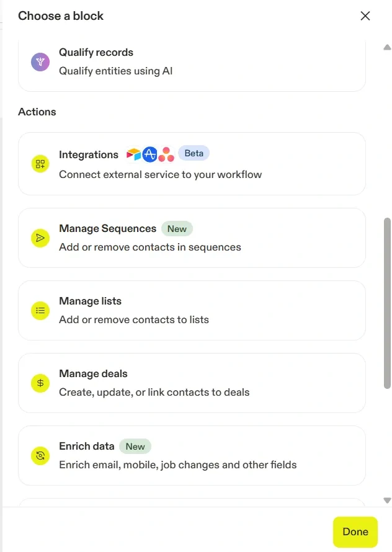Select the Manage lists block title
392x552 pixels.
[x=90, y=301]
